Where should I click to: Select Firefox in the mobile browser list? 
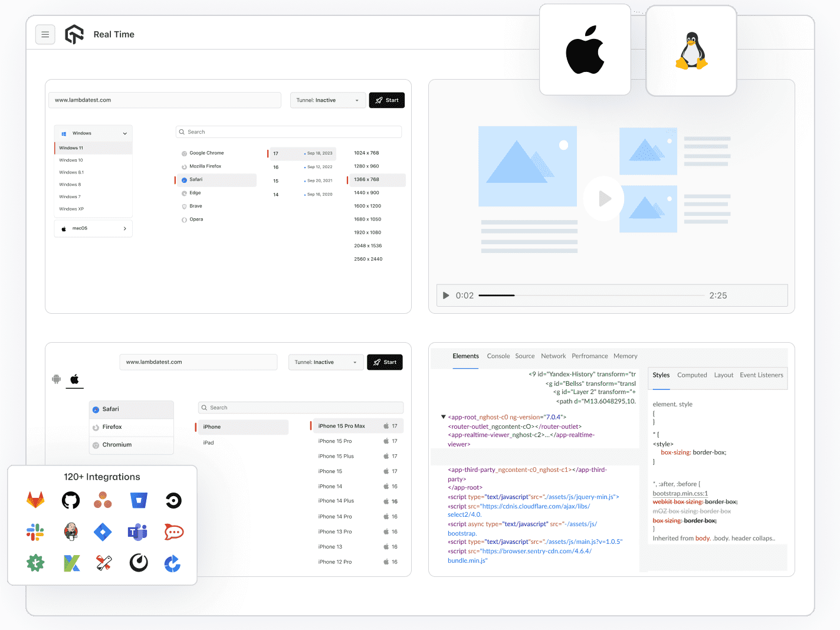coord(132,427)
